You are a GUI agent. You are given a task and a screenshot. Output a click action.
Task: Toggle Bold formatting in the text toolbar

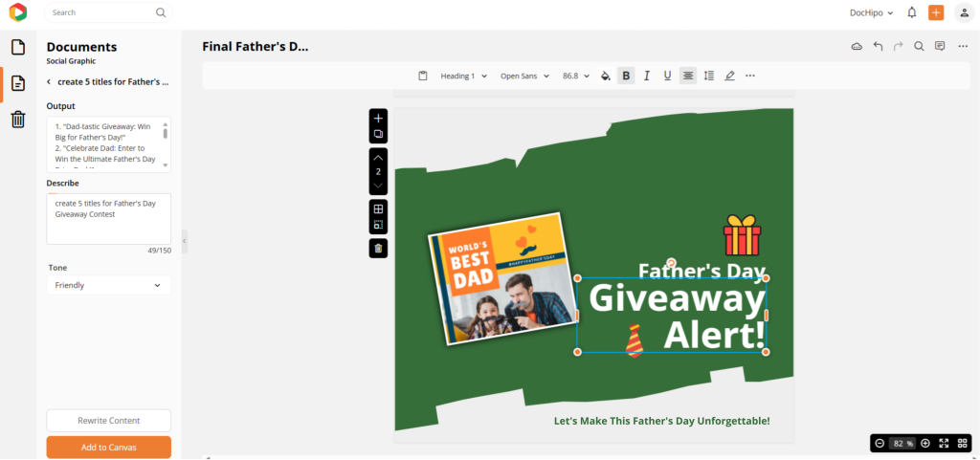pos(626,76)
